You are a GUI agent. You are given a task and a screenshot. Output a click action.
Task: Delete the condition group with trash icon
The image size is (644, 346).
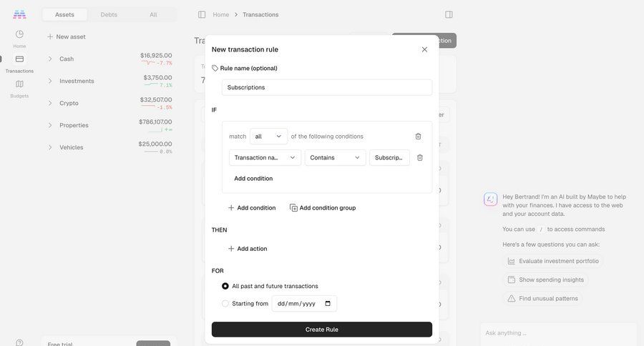coord(418,137)
